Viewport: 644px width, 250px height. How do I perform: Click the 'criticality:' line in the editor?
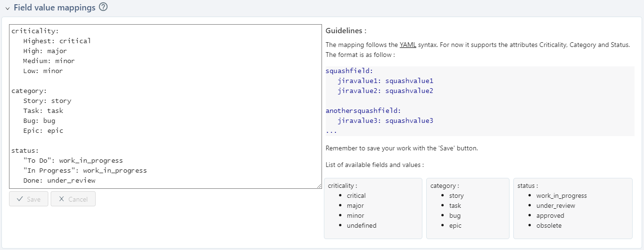click(x=35, y=31)
